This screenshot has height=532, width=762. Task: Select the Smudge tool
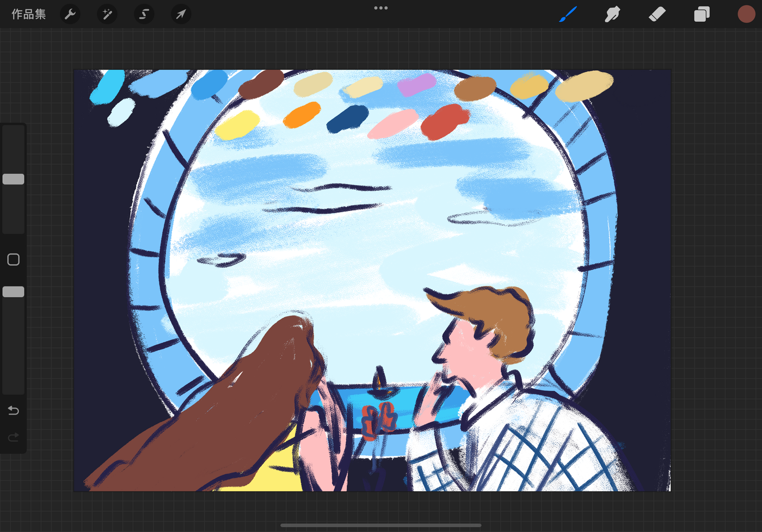[x=612, y=14]
